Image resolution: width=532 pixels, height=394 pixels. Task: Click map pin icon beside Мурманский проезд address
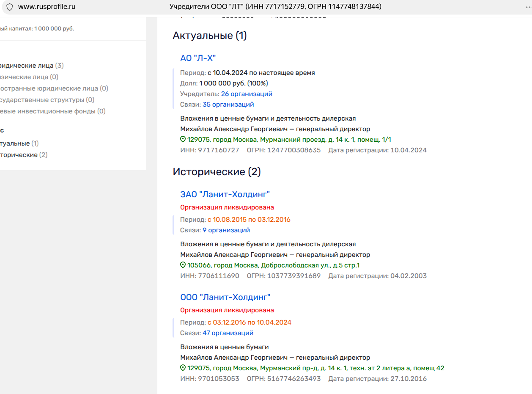(x=183, y=139)
